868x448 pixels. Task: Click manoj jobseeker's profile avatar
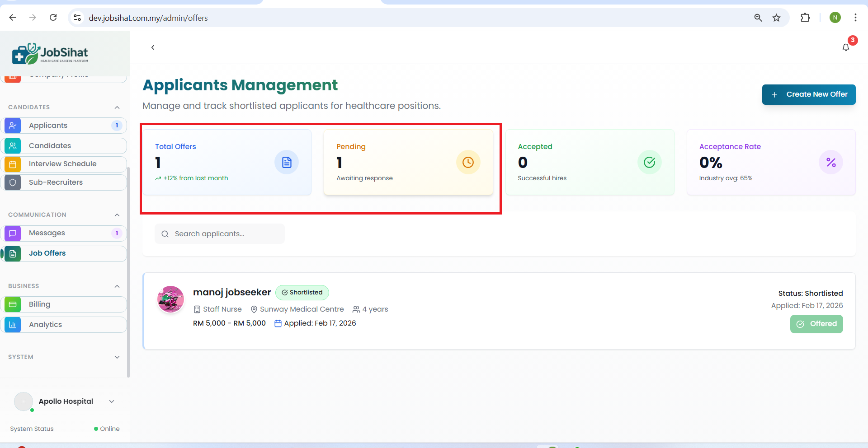[170, 299]
